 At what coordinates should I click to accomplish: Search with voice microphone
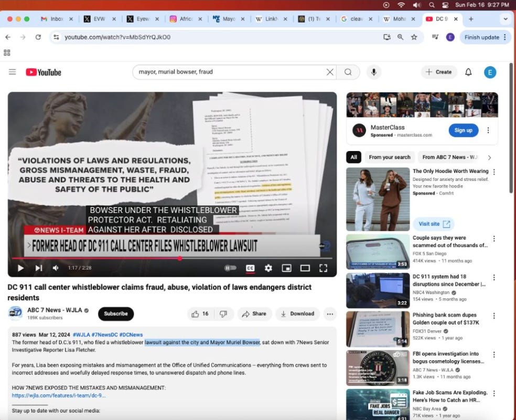(x=374, y=72)
